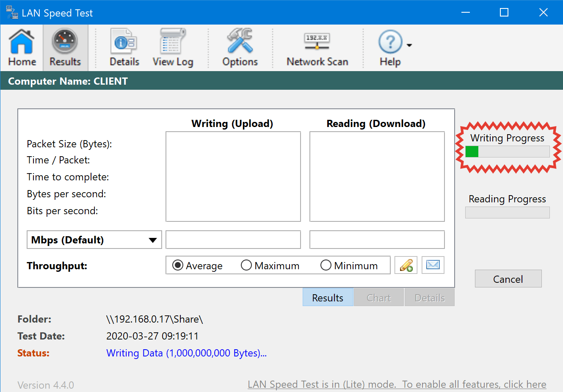Click the Time / Packet label
Screen dimensions: 563x392
(x=58, y=160)
